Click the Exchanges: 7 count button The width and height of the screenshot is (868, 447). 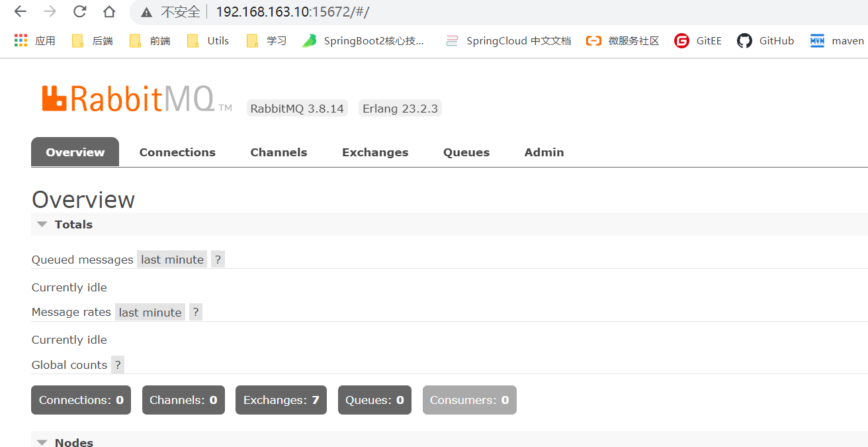[x=281, y=400]
